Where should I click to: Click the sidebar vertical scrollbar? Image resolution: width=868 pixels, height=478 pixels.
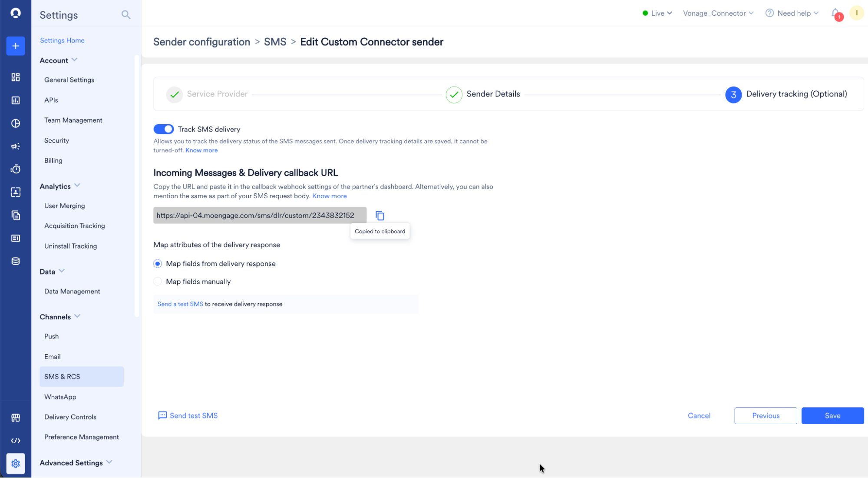coord(137,186)
